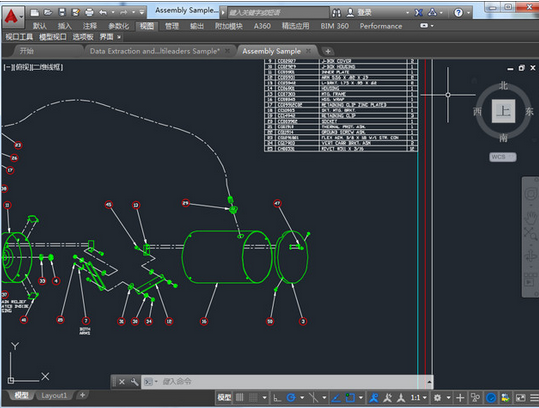Click the customize wrench icon in command line
Image resolution: width=539 pixels, height=408 pixels.
point(134,382)
